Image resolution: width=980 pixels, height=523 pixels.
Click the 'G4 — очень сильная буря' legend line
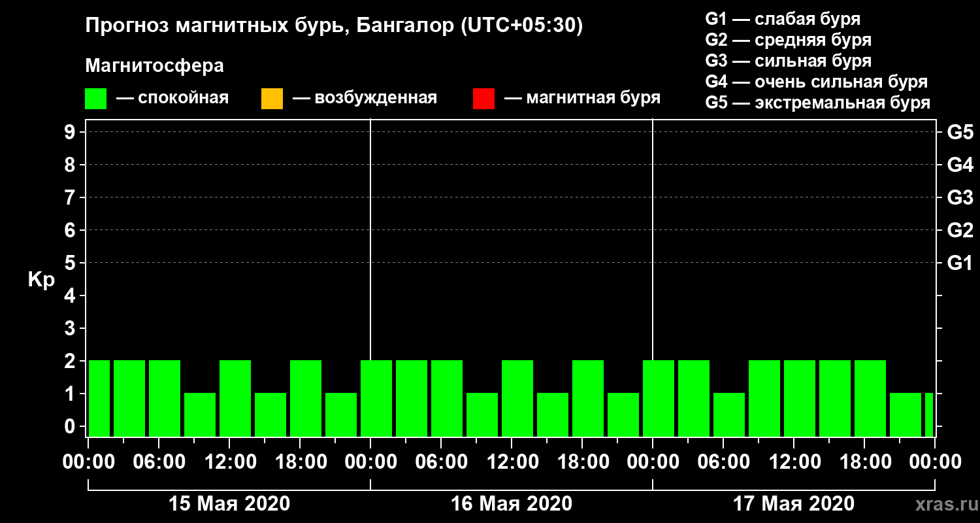click(x=816, y=82)
